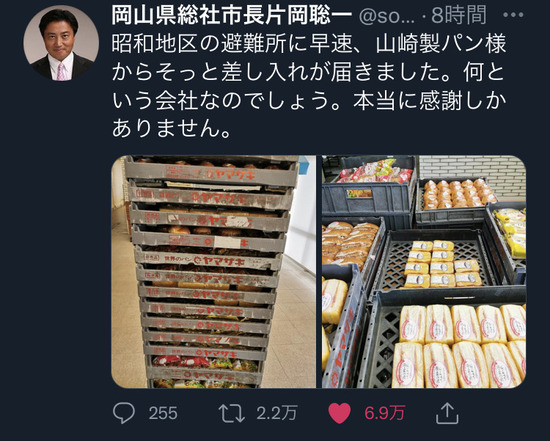Image resolution: width=550 pixels, height=441 pixels.
Task: Open the @so... username handle
Action: (x=387, y=16)
